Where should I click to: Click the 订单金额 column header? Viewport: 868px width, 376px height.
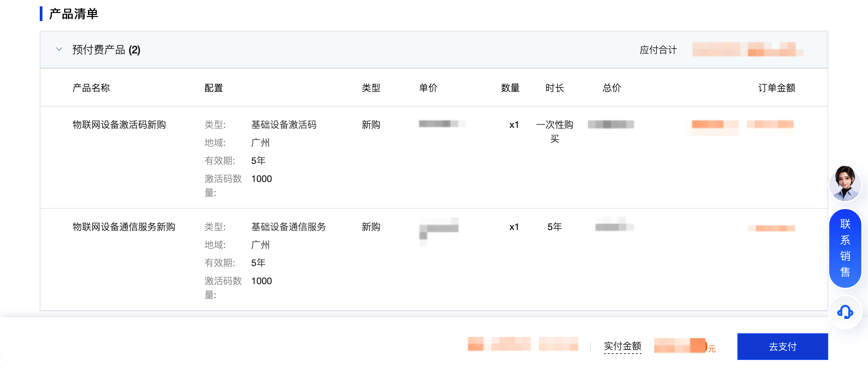(776, 88)
